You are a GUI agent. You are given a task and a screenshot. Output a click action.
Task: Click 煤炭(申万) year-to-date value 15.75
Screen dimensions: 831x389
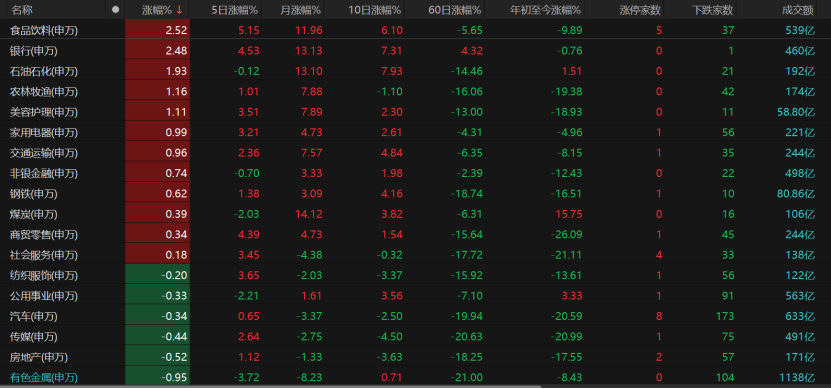coord(569,214)
